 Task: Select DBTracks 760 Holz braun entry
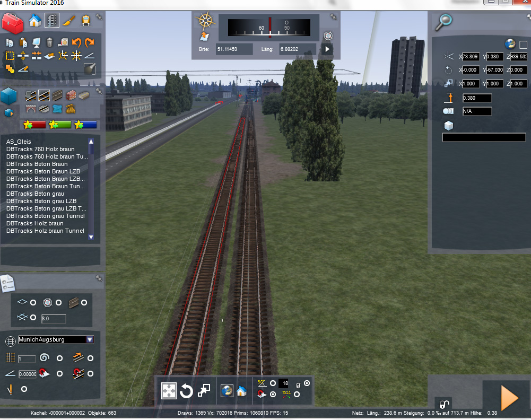click(x=40, y=149)
